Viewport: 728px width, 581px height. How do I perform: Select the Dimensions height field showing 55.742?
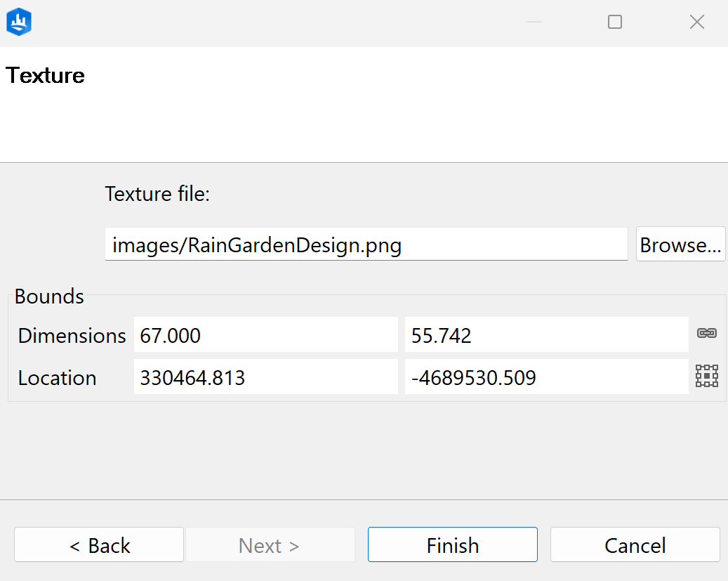tap(546, 335)
